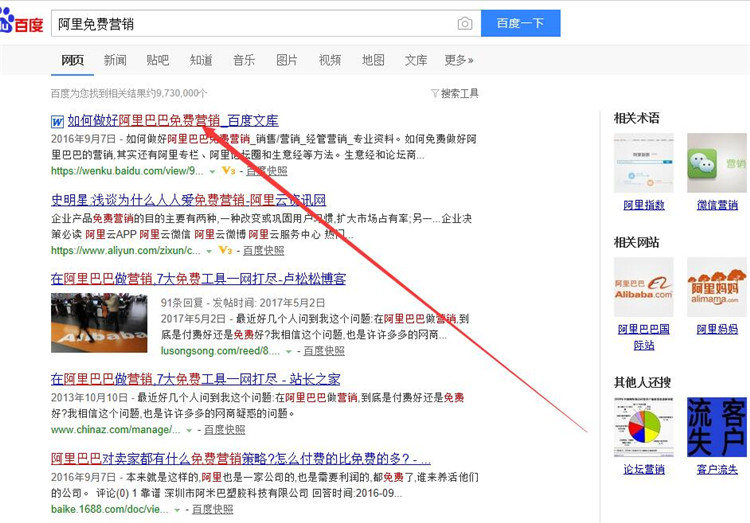Open result 如何做好阿里巴巴免费营销_百度文库
The width and height of the screenshot is (750, 523).
pos(173,121)
